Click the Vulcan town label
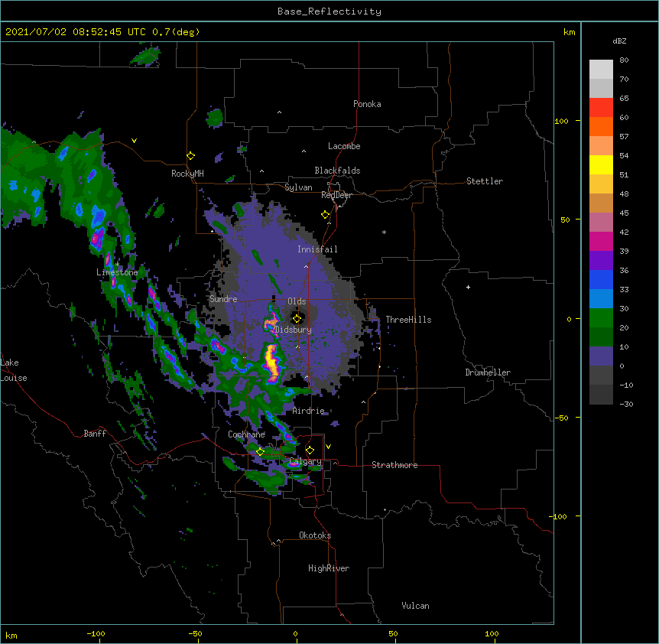The image size is (659, 644). [x=415, y=606]
